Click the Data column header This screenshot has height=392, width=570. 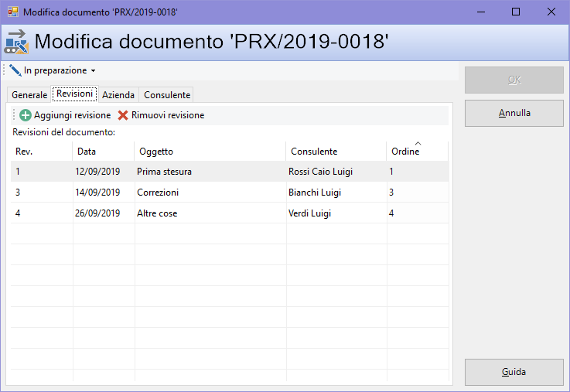(x=87, y=152)
